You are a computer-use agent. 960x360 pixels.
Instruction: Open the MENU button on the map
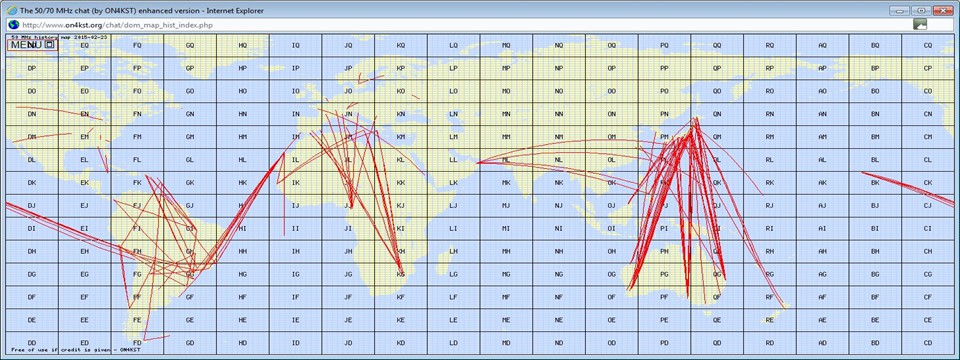click(25, 45)
